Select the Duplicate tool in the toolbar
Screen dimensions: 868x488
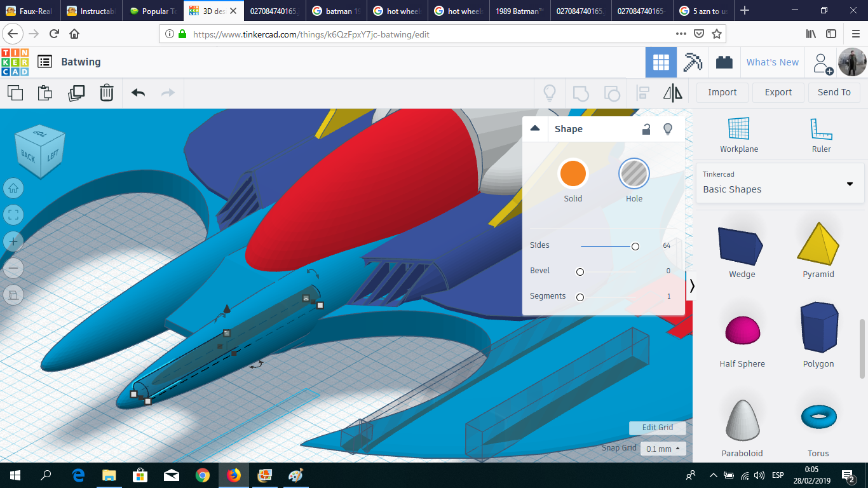click(76, 93)
